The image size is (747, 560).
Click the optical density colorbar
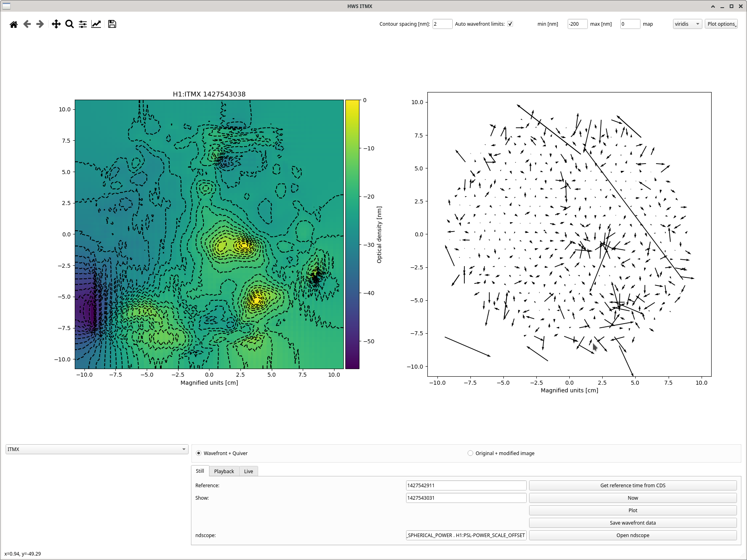click(352, 234)
